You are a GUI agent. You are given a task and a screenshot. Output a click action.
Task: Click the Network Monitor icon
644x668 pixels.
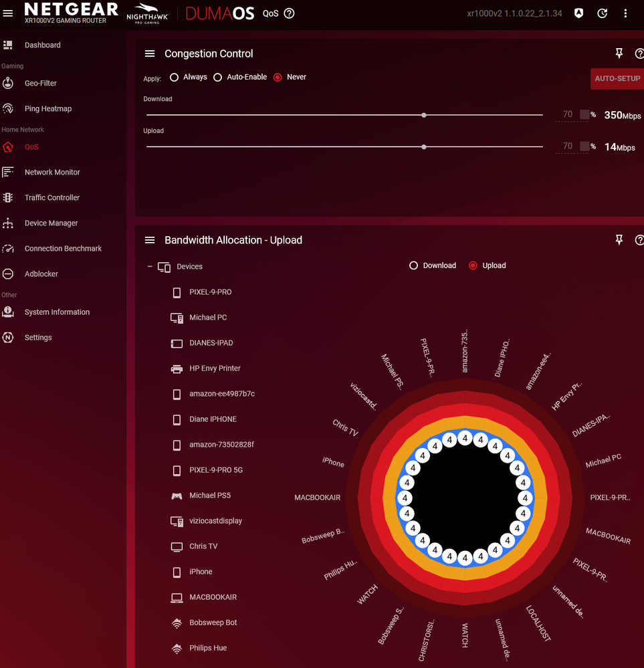click(7, 172)
